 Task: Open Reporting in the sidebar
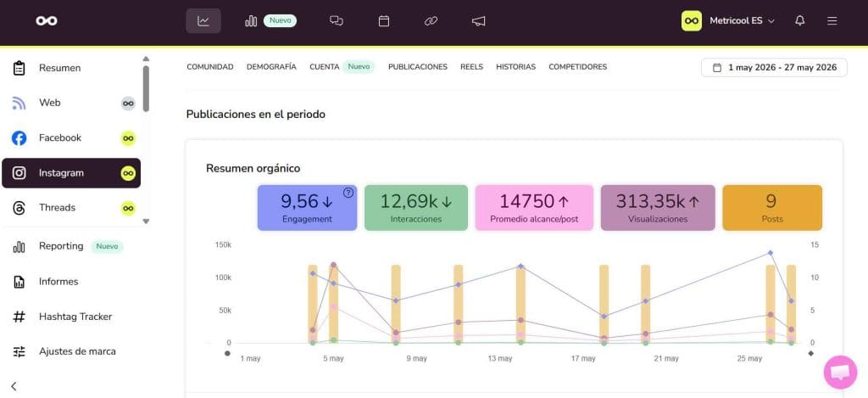[71, 246]
